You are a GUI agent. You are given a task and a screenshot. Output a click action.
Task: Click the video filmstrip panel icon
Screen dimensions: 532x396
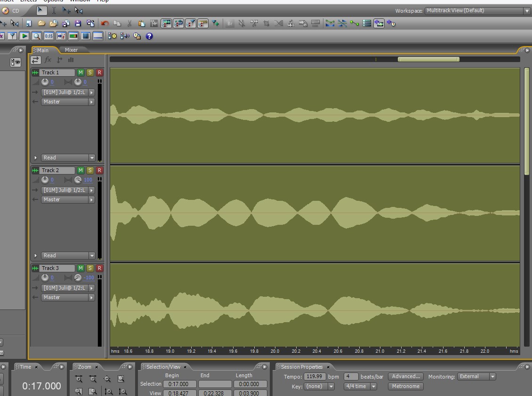(x=86, y=36)
